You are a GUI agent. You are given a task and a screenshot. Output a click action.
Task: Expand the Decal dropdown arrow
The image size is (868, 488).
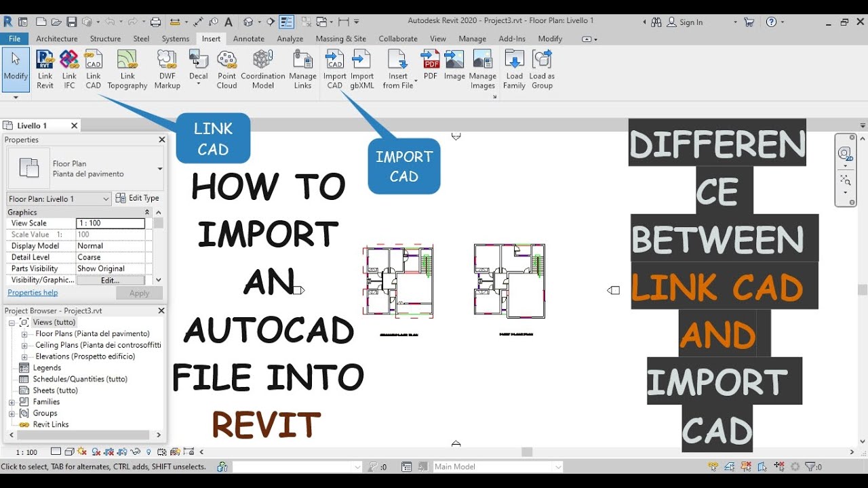[x=199, y=84]
